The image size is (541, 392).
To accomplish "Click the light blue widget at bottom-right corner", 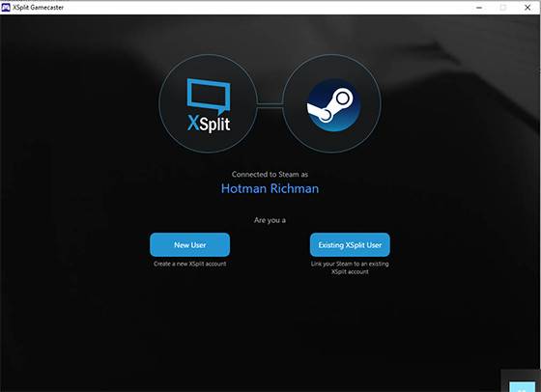I will pos(522,387).
